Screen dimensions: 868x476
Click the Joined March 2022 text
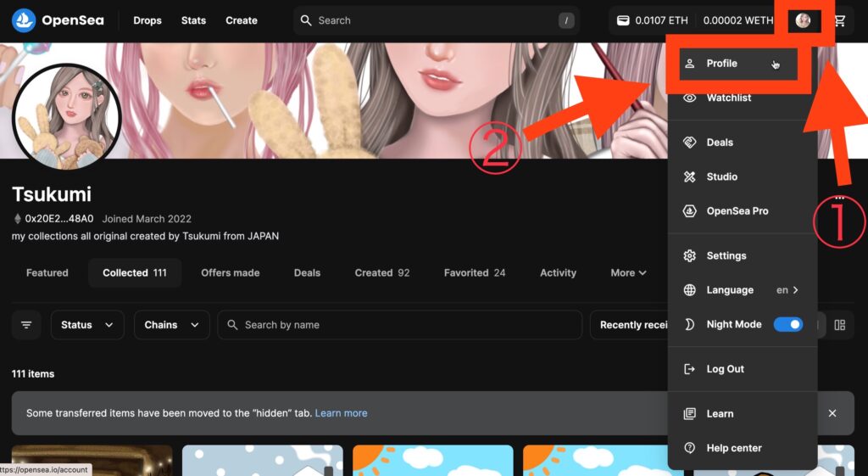pos(147,219)
